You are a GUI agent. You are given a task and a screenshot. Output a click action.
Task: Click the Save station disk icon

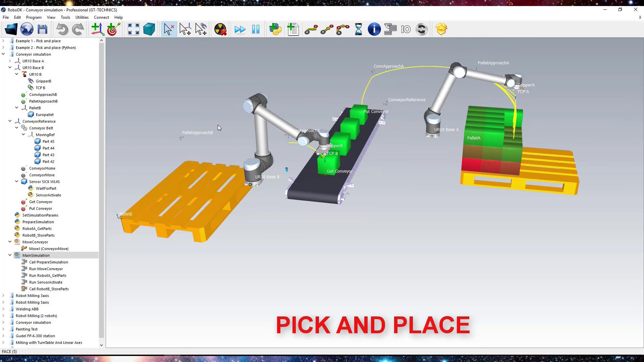click(42, 29)
